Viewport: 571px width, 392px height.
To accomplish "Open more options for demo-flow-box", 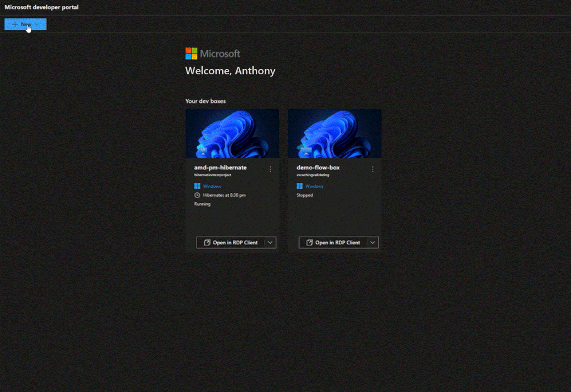I will [373, 169].
